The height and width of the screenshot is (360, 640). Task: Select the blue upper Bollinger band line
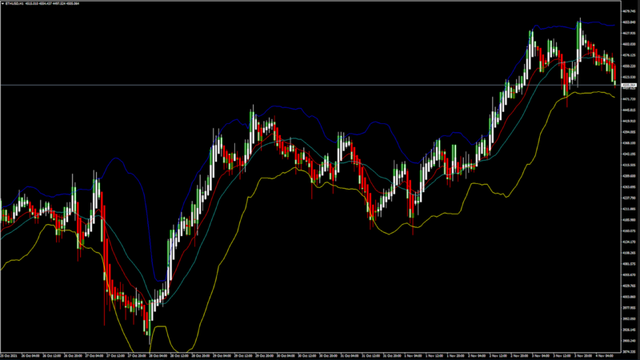(x=286, y=108)
